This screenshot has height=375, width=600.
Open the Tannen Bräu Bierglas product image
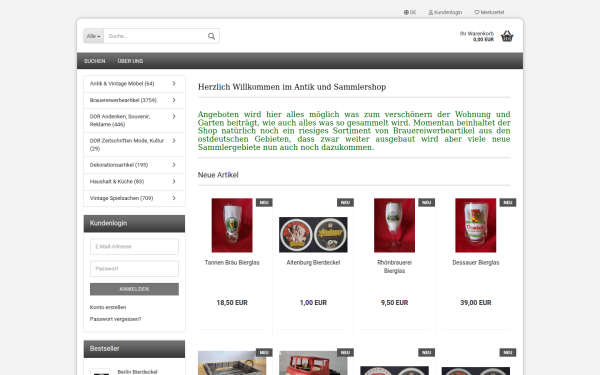click(232, 225)
